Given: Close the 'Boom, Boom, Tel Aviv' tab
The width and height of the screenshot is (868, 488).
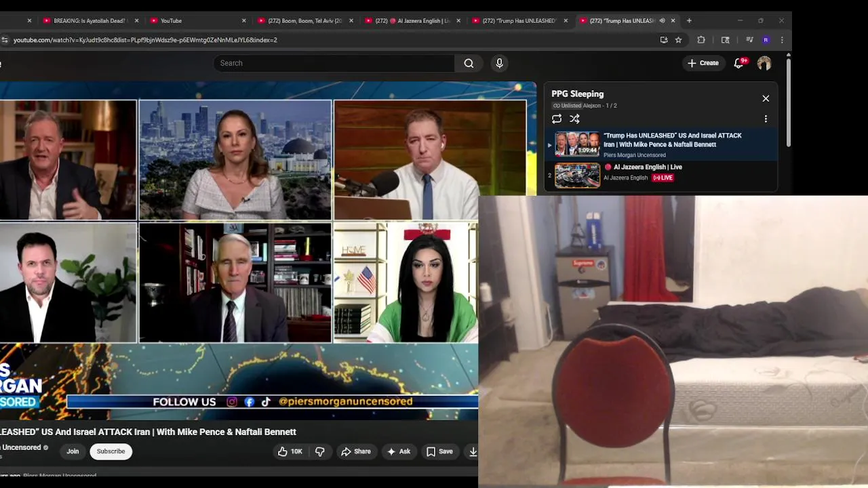Looking at the screenshot, I should [x=351, y=20].
